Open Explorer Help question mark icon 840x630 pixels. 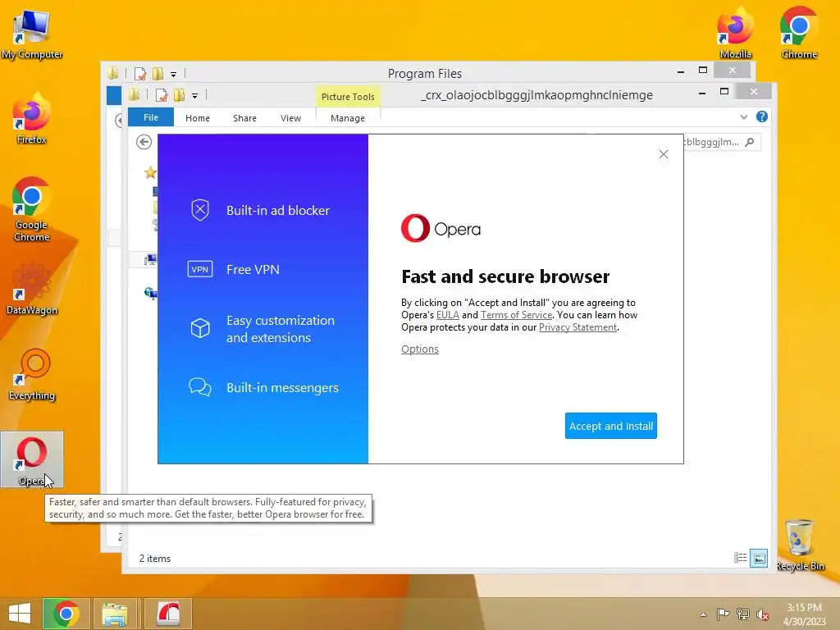[762, 116]
